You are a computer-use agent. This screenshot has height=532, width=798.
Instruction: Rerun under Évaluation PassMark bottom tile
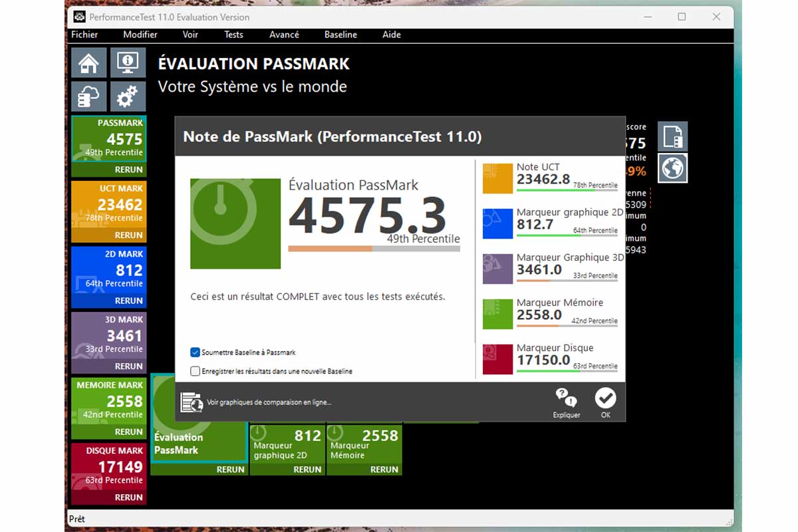pyautogui.click(x=230, y=469)
